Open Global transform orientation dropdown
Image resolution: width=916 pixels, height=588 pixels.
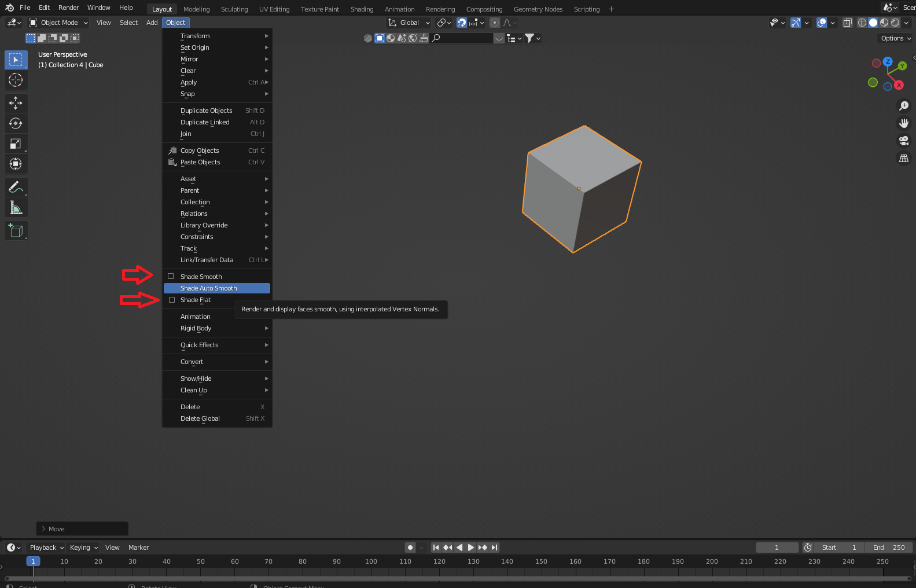[409, 23]
